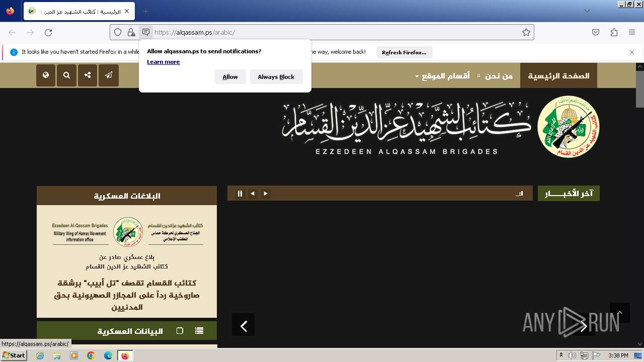Open File Explorer from taskbar

click(57, 355)
